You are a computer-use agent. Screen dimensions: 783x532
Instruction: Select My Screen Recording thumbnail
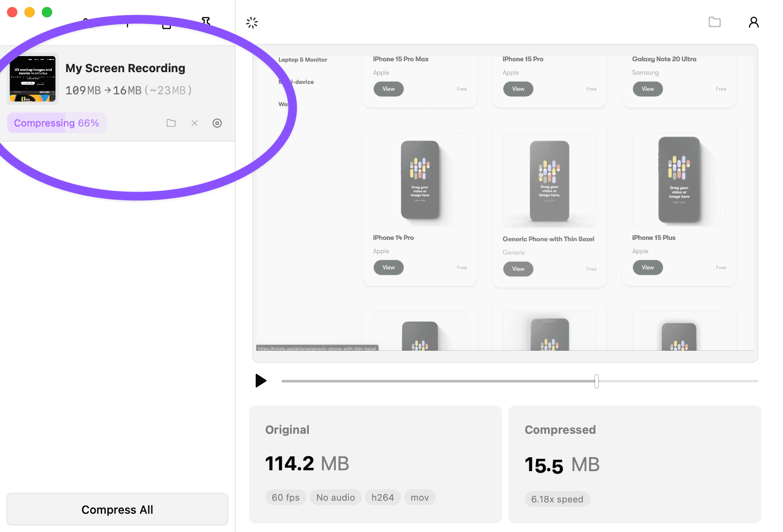33,79
